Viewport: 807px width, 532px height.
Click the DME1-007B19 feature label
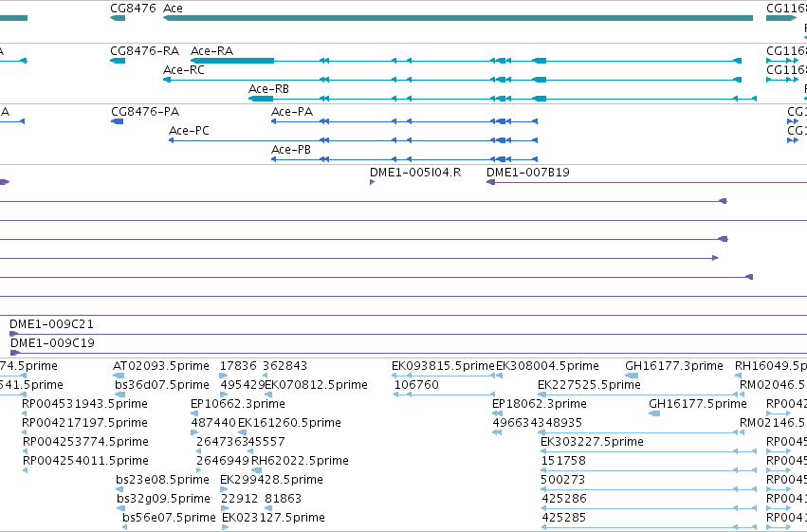point(528,173)
